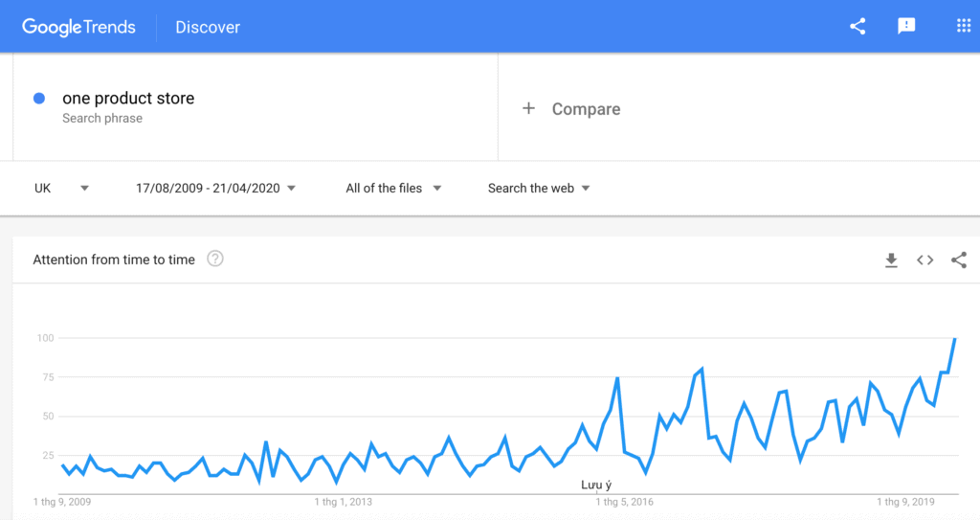This screenshot has height=520, width=980.
Task: Click the embed code icon
Action: click(925, 260)
